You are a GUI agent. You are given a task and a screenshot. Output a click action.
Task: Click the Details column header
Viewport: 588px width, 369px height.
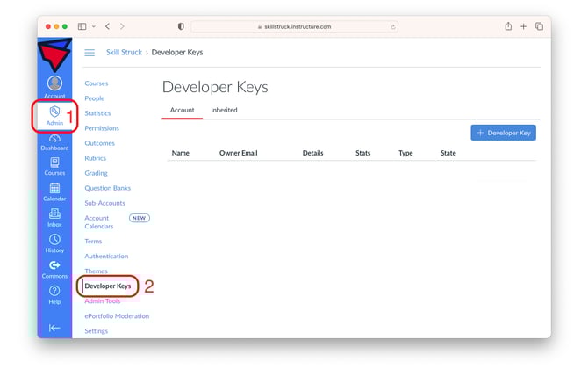(x=312, y=153)
